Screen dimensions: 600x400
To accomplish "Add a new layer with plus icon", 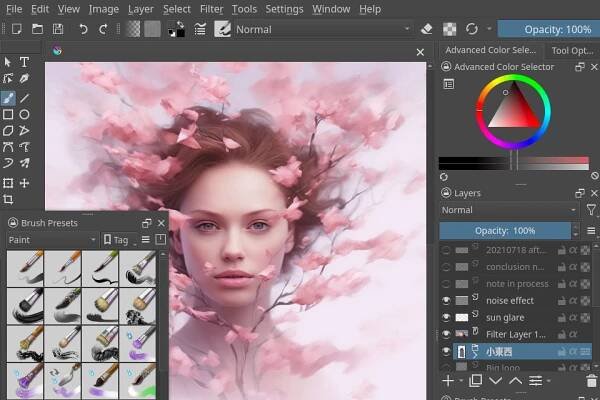I will pos(447,380).
